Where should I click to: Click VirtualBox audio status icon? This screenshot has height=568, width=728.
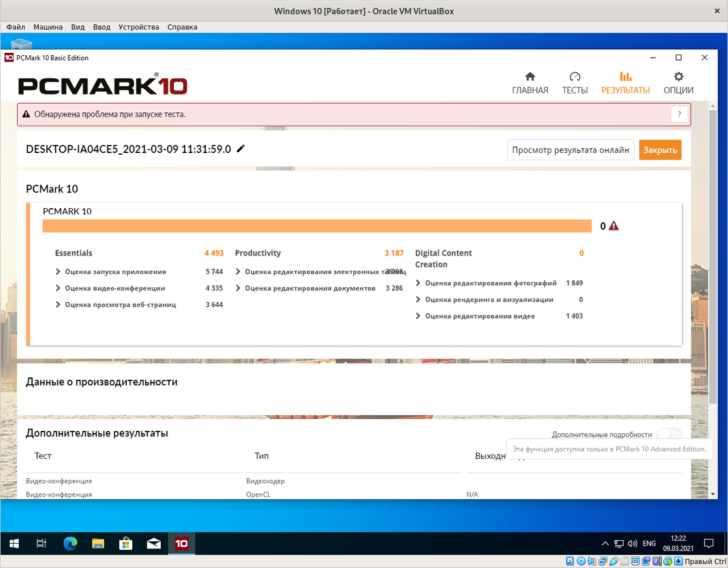pyautogui.click(x=591, y=561)
